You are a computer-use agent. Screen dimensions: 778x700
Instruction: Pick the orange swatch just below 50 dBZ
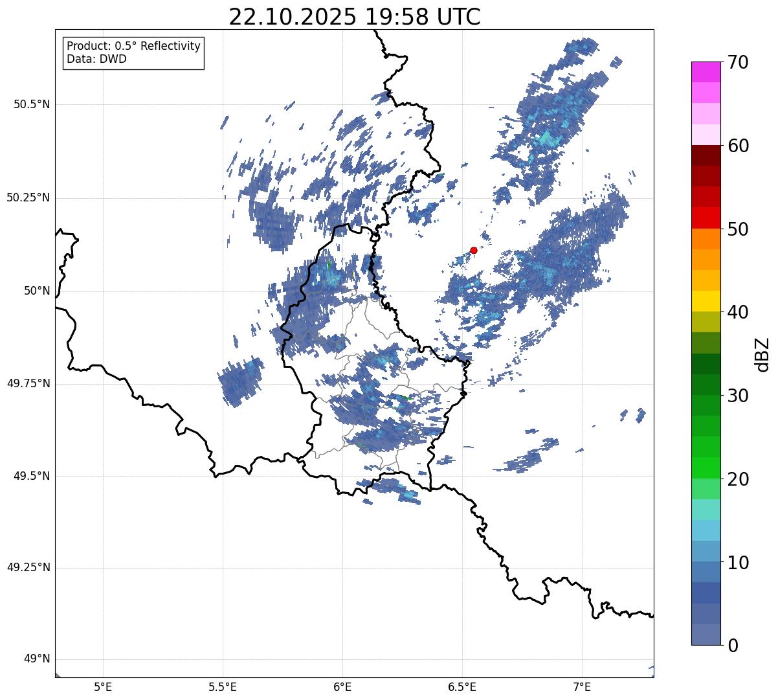[706, 239]
